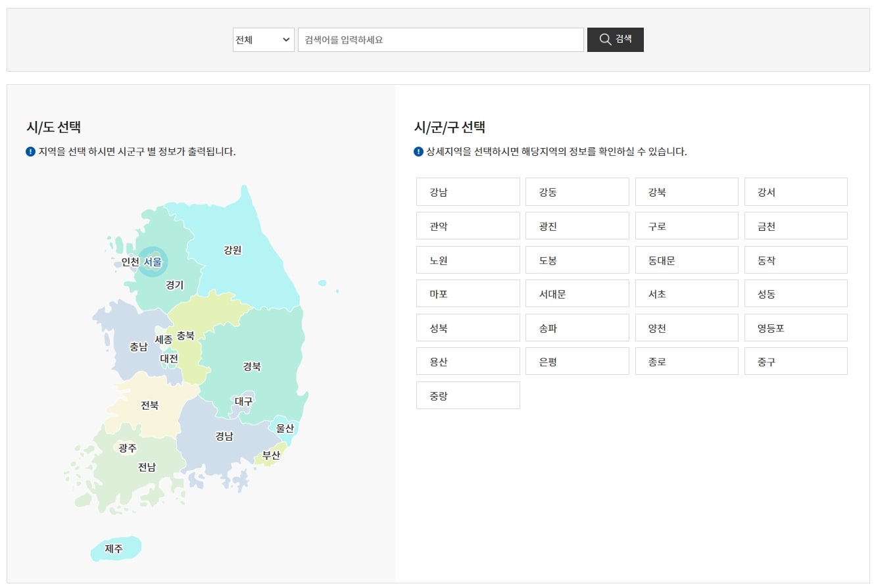Focus the 검색어를 입력하세요 search field
This screenshot has height=588, width=876.
pyautogui.click(x=441, y=39)
